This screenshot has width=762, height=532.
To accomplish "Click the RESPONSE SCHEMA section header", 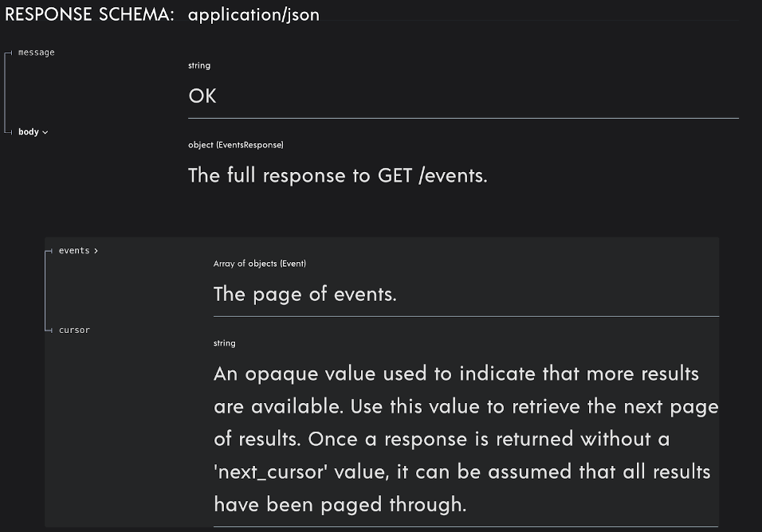I will click(x=88, y=14).
